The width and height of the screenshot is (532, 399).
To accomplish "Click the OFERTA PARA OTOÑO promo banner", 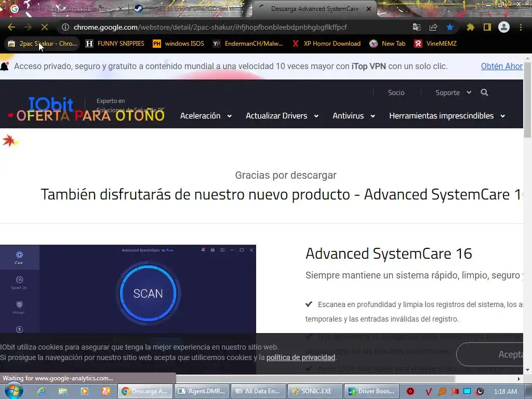I will coord(86,116).
